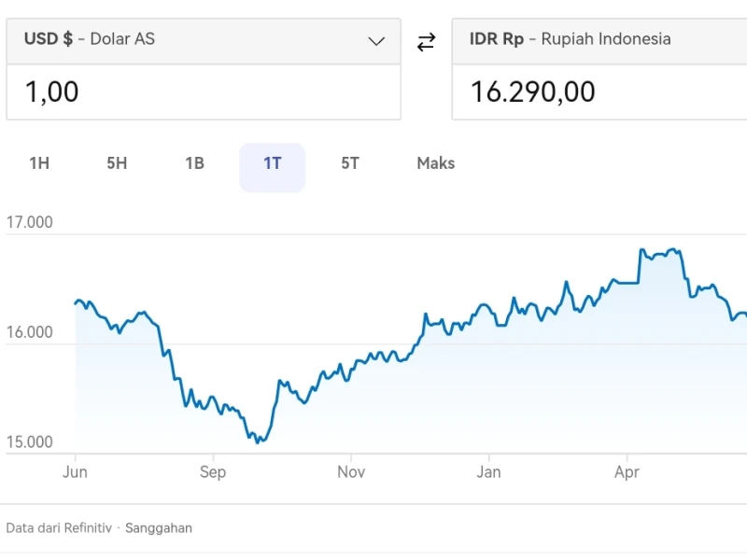Select the 1T time range tab

pyautogui.click(x=273, y=167)
